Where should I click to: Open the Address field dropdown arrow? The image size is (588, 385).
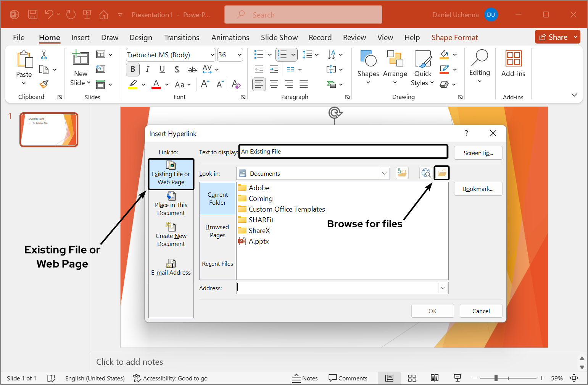(x=443, y=288)
